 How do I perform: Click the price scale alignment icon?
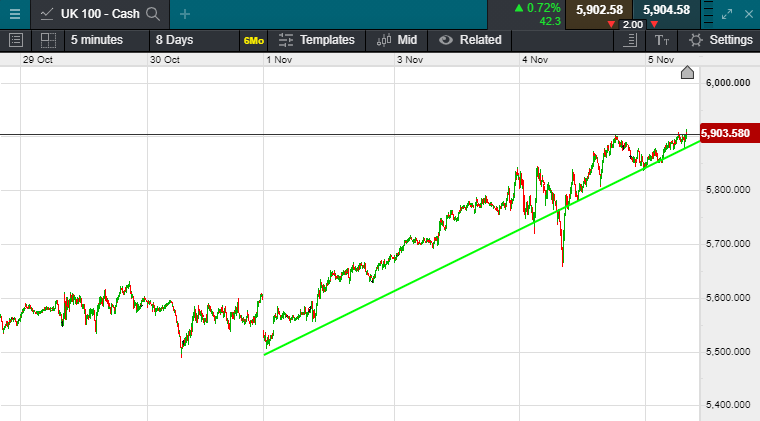pyautogui.click(x=630, y=40)
